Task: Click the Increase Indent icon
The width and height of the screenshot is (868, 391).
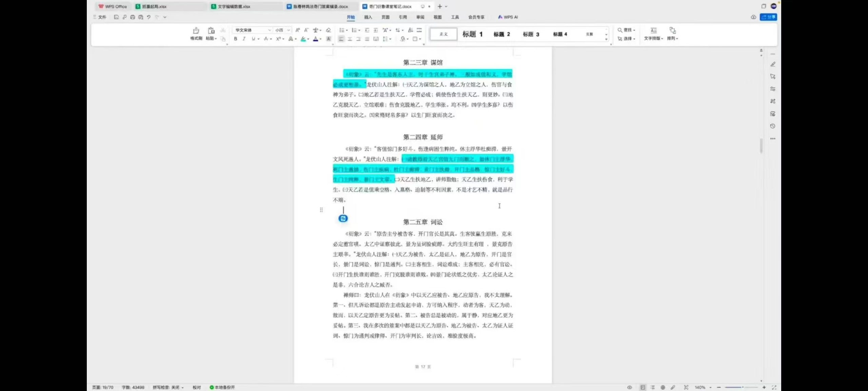Action: point(376,30)
